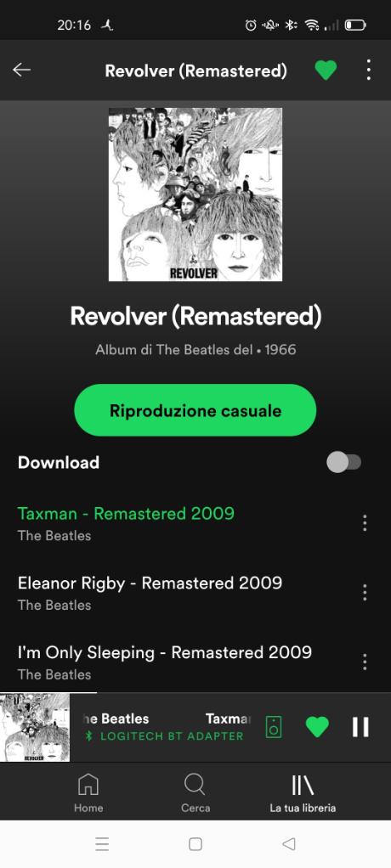Screen dimensions: 391x868
Task: Open options for Taxman track
Action: coord(365,522)
